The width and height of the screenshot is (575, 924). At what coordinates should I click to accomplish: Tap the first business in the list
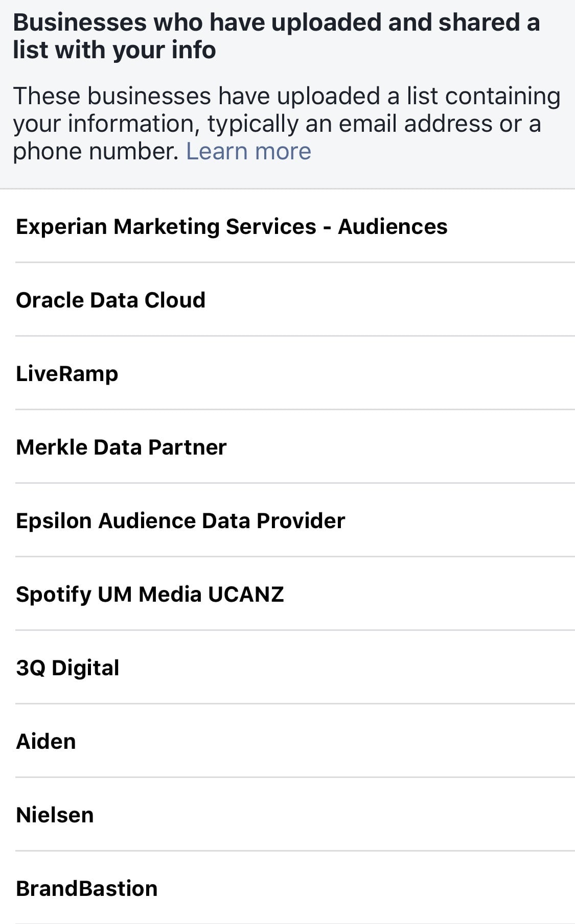coord(232,227)
